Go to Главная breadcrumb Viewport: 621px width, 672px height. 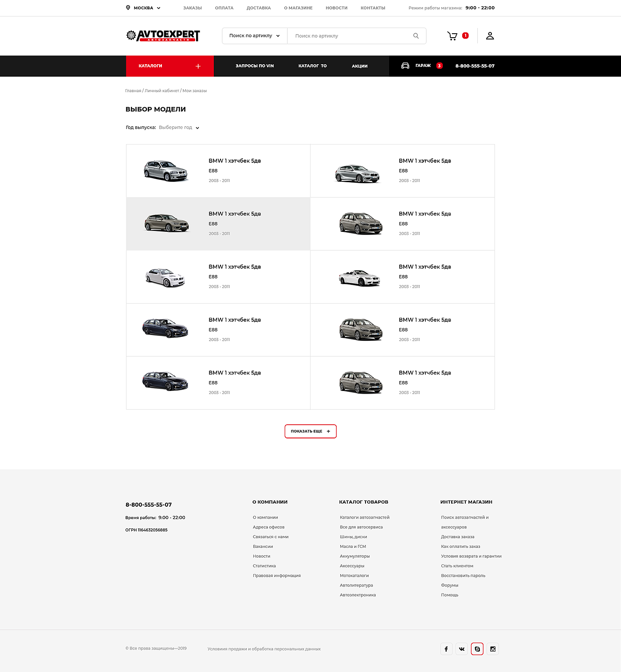point(133,91)
